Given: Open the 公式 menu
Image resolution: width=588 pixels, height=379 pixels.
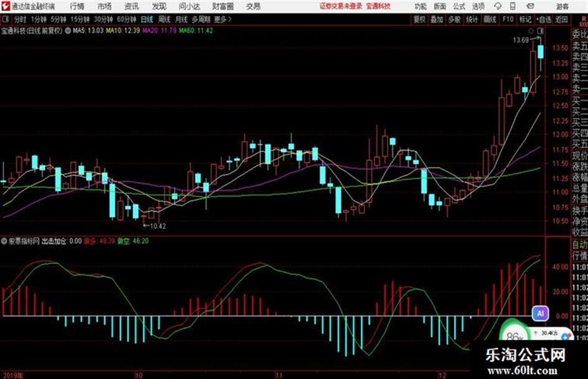Looking at the screenshot, I should pyautogui.click(x=459, y=6).
